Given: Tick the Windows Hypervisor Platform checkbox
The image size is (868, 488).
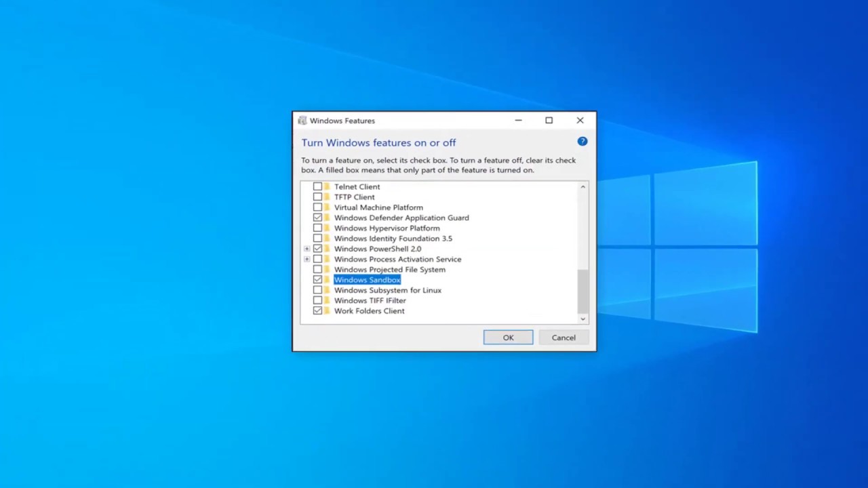Looking at the screenshot, I should coord(317,228).
